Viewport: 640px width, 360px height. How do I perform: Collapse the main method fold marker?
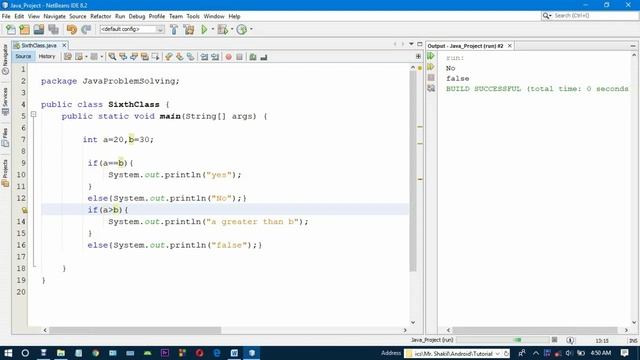[x=34, y=115]
